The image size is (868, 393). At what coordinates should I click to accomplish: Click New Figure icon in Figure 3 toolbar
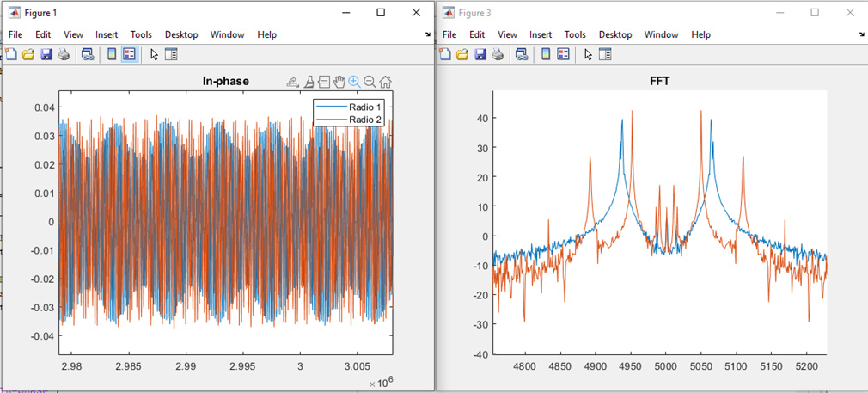(x=444, y=54)
